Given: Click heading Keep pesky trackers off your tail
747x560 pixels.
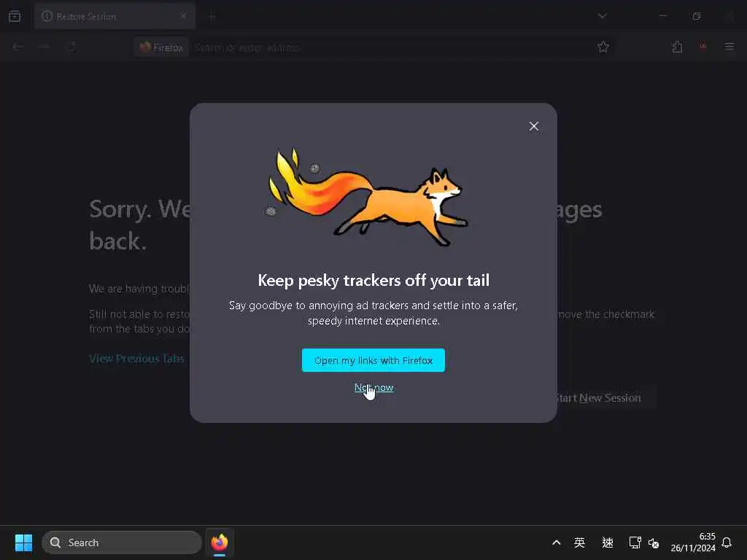Looking at the screenshot, I should [373, 281].
